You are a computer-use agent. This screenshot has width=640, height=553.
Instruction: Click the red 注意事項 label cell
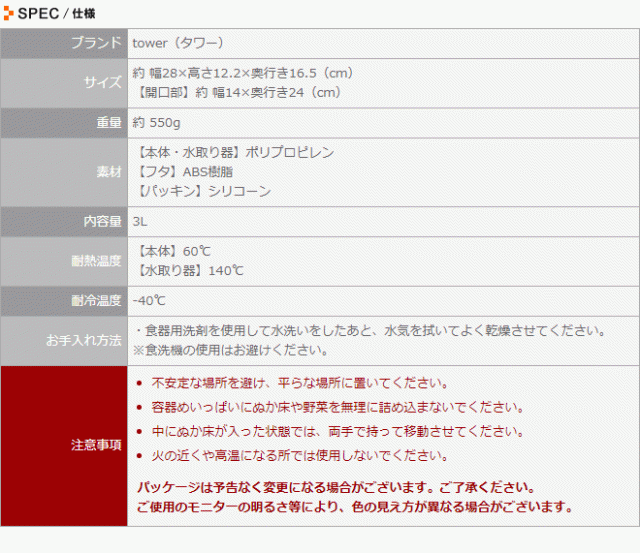[97, 444]
